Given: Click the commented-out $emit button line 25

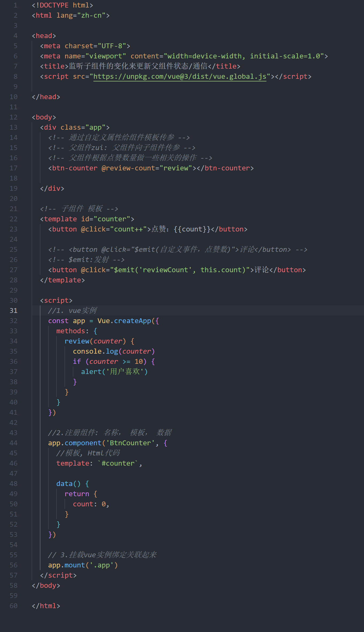Looking at the screenshot, I should (x=178, y=250).
